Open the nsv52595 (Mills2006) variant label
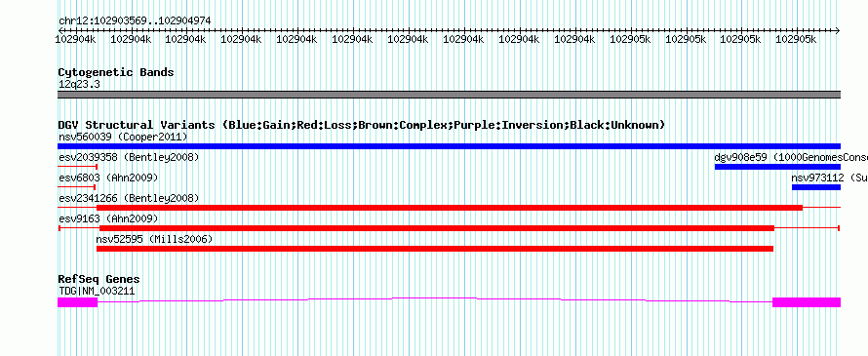The width and height of the screenshot is (868, 356). pos(154,240)
